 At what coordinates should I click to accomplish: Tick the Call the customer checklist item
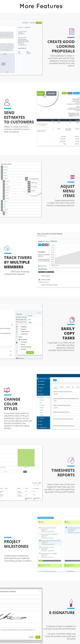(x=39, y=276)
